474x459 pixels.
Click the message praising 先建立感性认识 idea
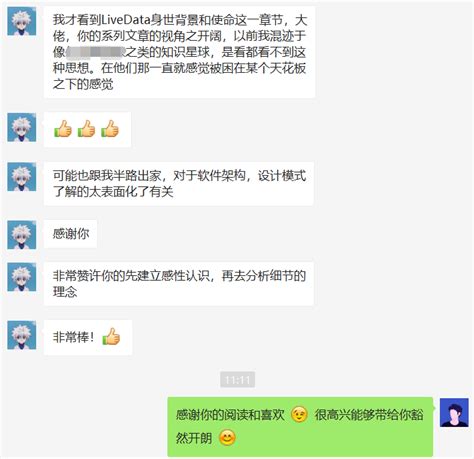pyautogui.click(x=179, y=284)
